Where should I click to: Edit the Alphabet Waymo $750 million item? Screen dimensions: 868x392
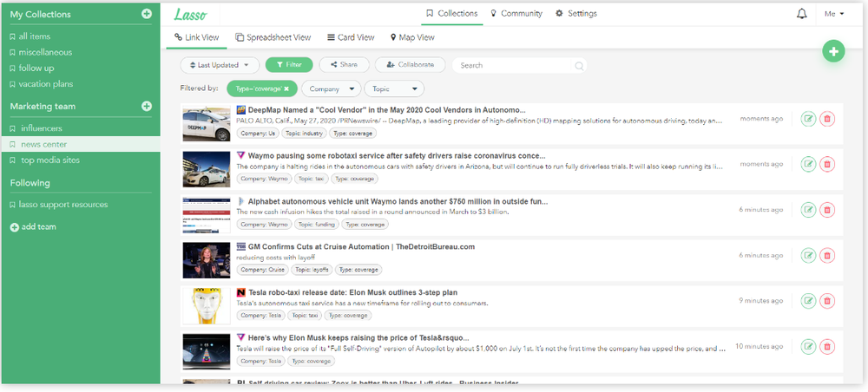(x=808, y=210)
